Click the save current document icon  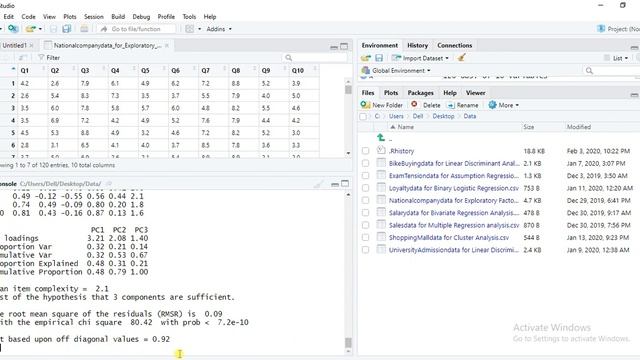[53, 29]
